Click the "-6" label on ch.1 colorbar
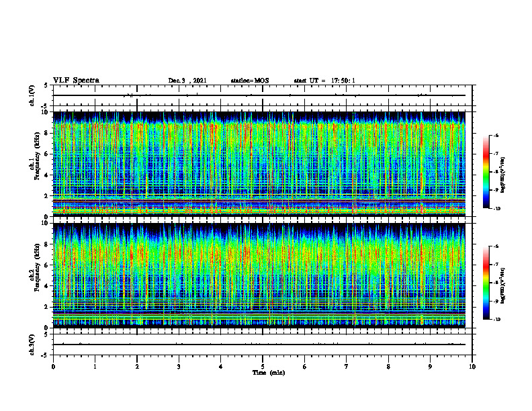The width and height of the screenshot is (532, 411). coord(496,135)
